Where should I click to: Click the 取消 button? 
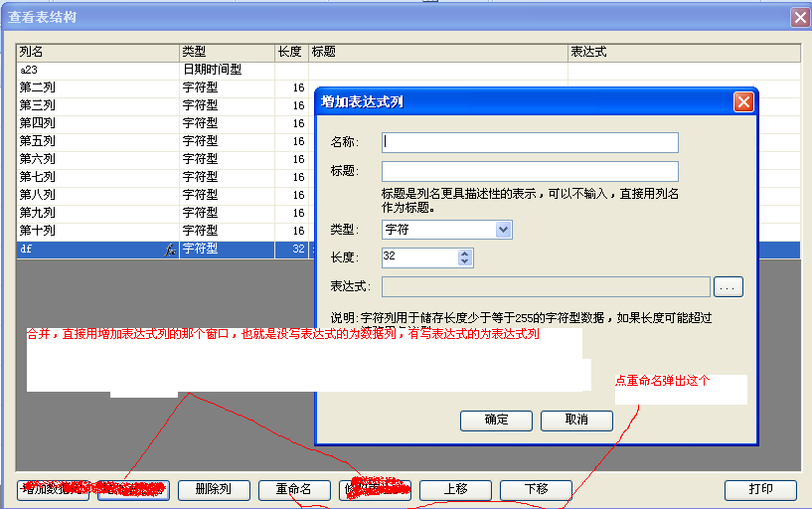pos(576,420)
